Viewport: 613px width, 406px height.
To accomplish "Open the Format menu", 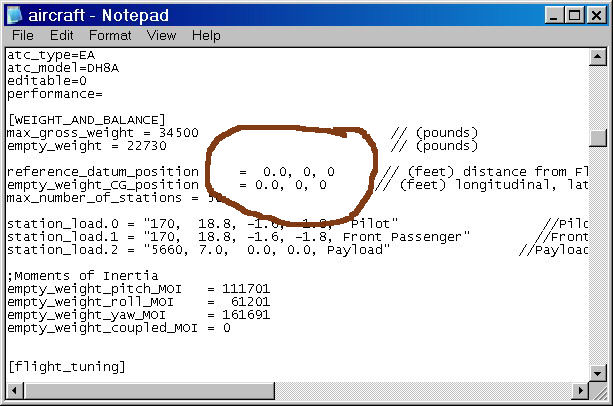I will 109,36.
